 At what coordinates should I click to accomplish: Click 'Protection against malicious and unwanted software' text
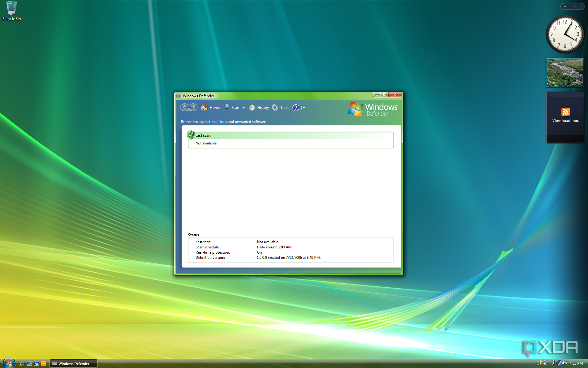tap(223, 122)
